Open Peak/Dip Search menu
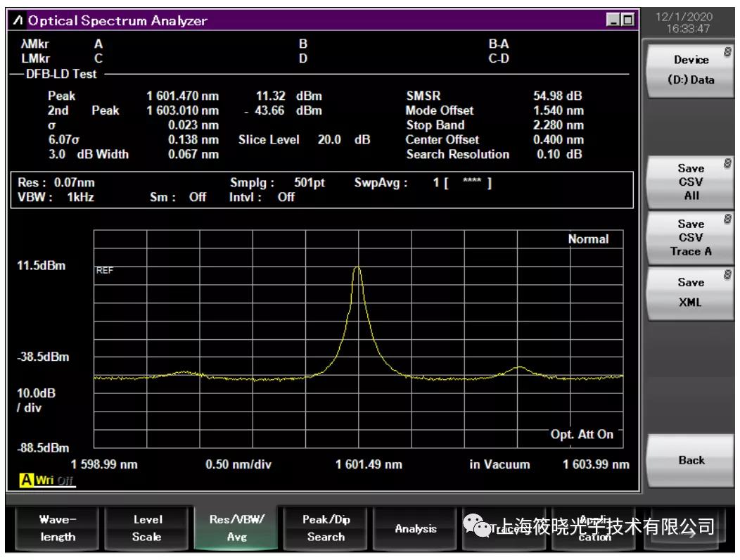 coord(326,528)
